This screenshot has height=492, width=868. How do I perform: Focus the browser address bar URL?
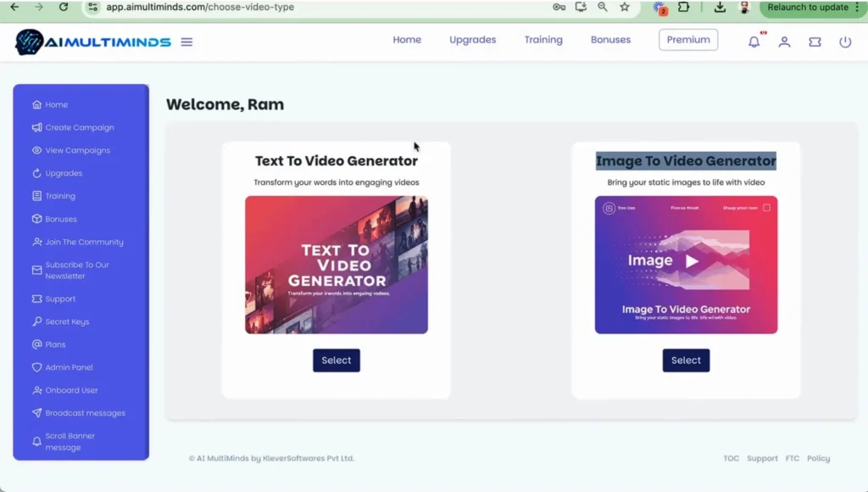(200, 7)
